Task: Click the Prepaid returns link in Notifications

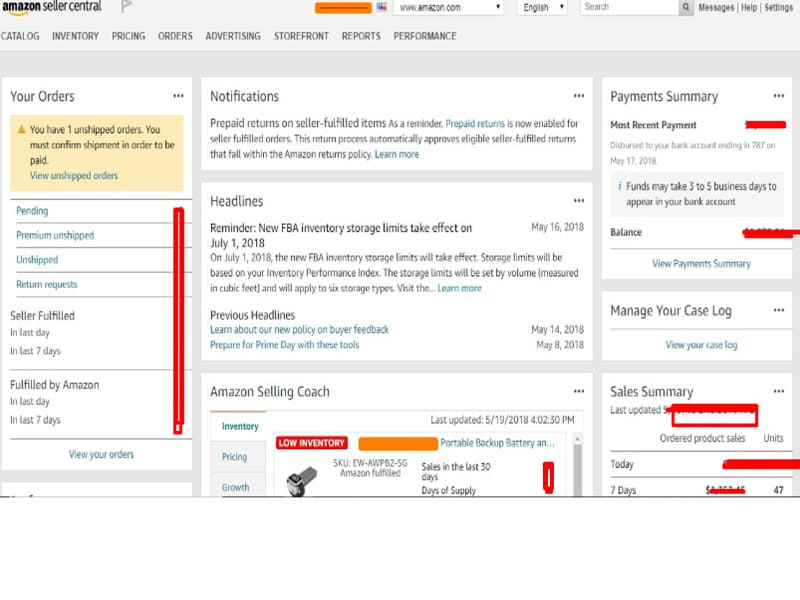Action: point(475,123)
